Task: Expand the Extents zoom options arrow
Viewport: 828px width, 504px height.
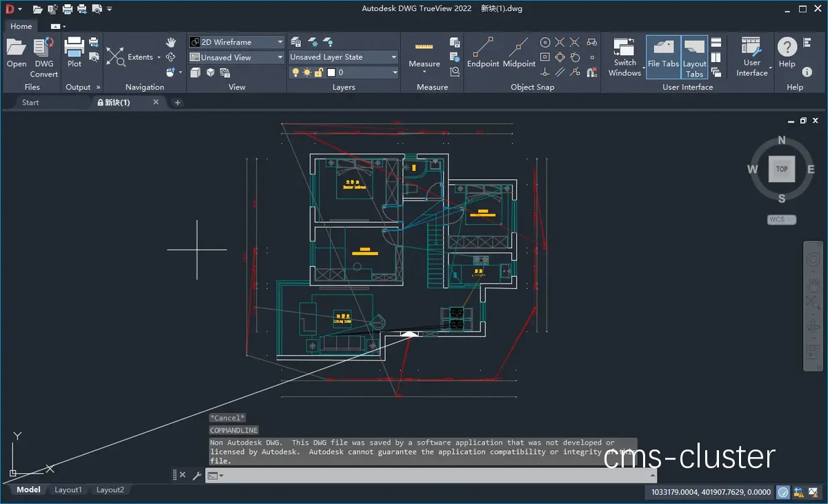Action: [159, 57]
